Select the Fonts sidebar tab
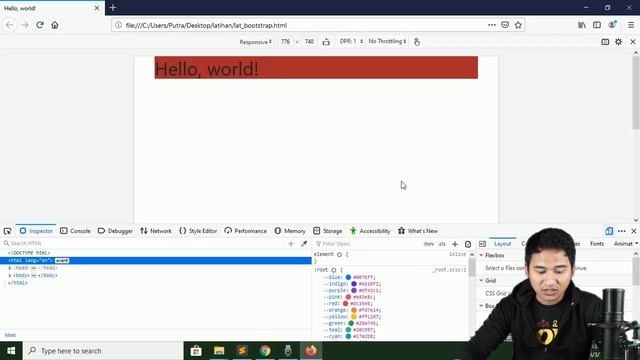The height and width of the screenshot is (360, 640). [597, 244]
